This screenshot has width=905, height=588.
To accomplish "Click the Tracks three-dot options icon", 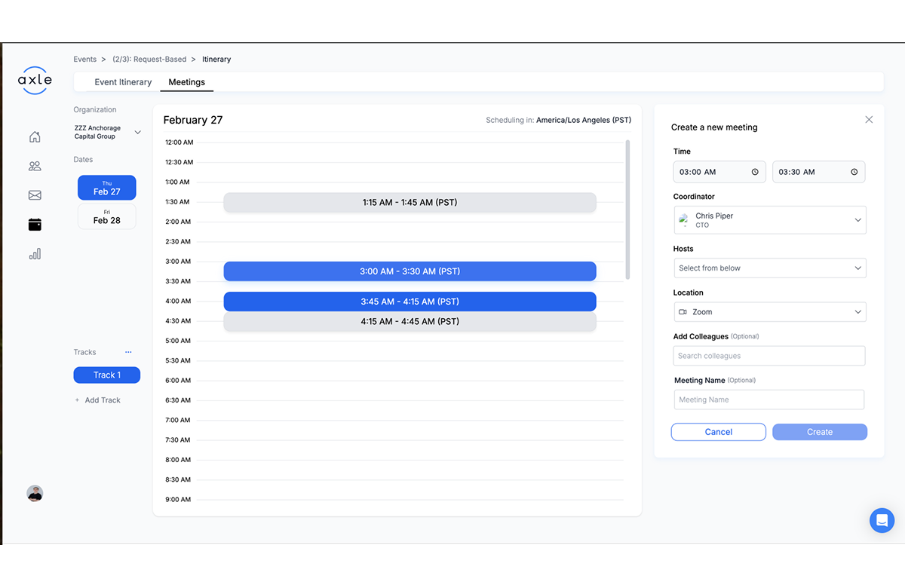I will [128, 352].
